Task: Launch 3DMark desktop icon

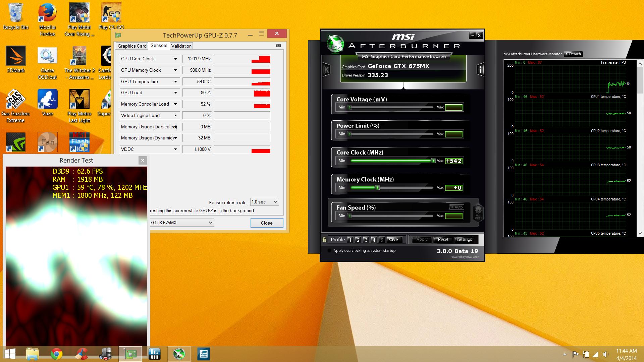Action: [15, 59]
